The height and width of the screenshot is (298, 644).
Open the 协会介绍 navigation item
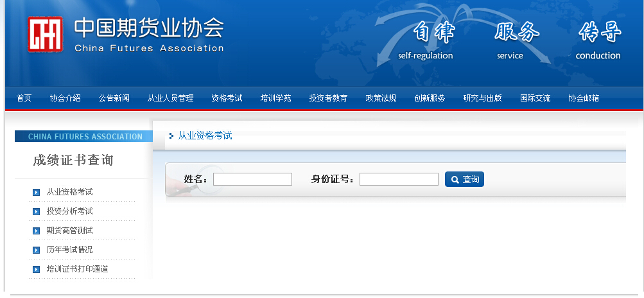click(65, 98)
